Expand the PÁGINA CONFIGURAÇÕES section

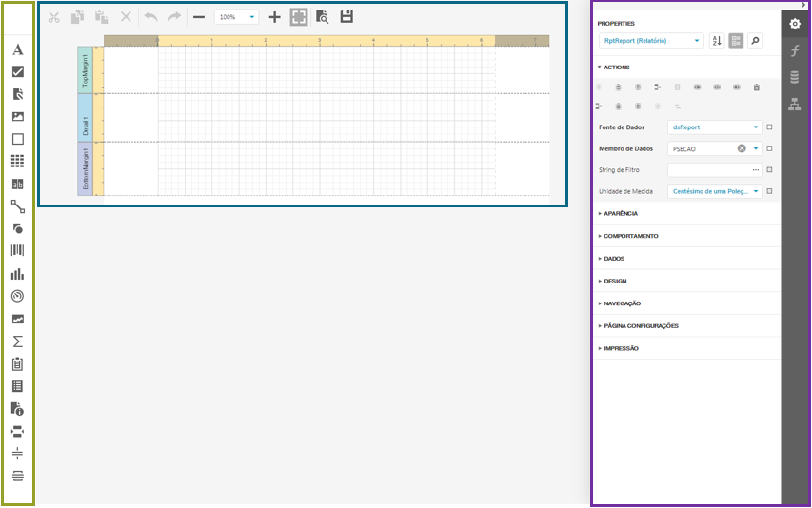639,326
